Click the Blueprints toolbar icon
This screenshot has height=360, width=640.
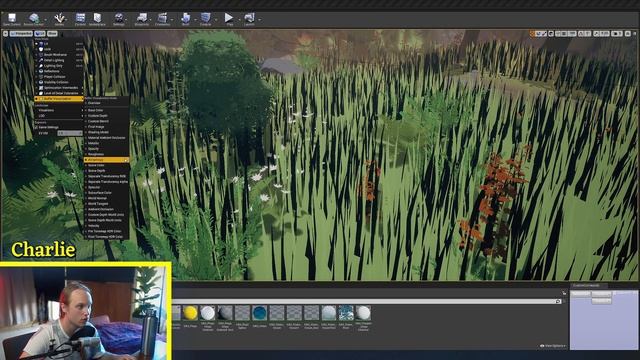pyautogui.click(x=142, y=18)
